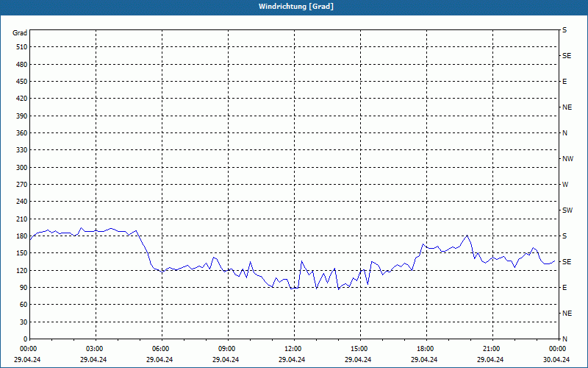
Task: Click the 90 degree axis label
Action: tap(24, 288)
